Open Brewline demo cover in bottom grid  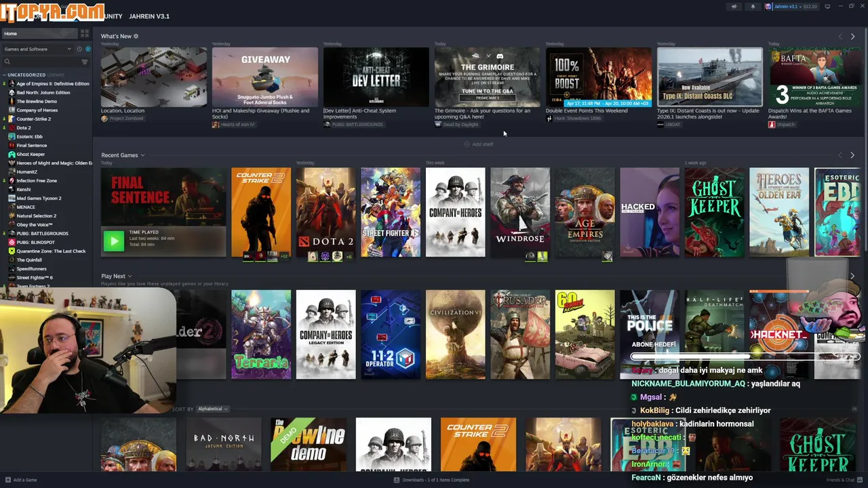(309, 444)
